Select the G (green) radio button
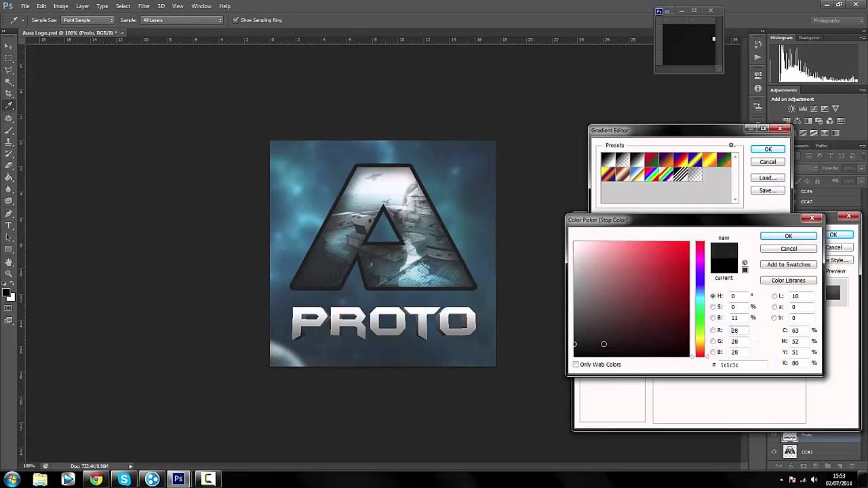868x488 pixels. [x=713, y=341]
